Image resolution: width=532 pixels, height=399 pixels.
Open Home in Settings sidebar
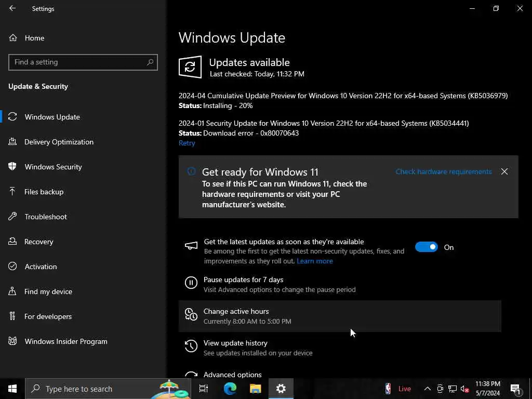pyautogui.click(x=34, y=38)
